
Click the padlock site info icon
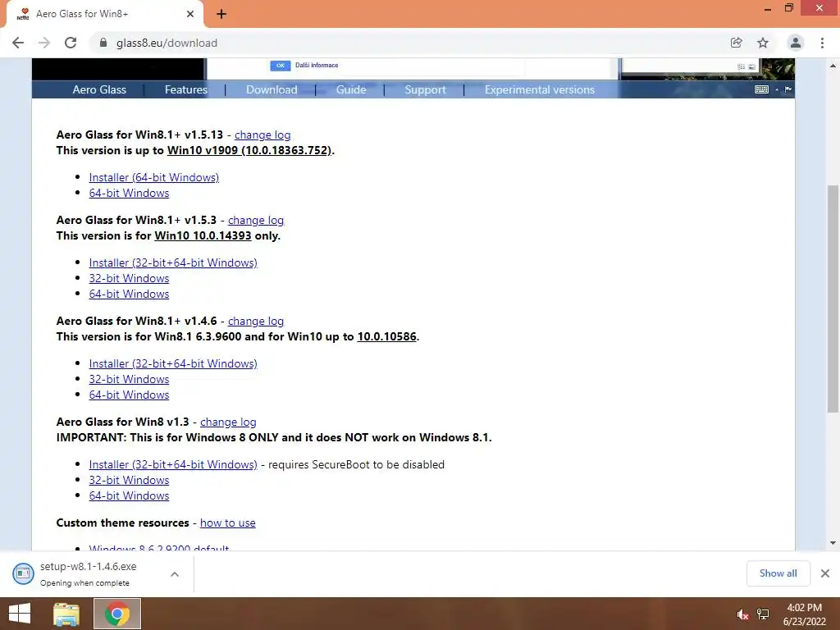[x=103, y=43]
